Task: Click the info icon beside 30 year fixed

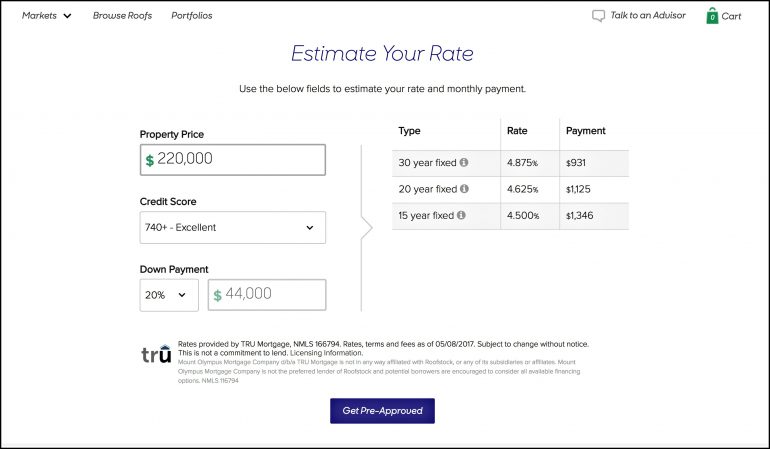Action: click(x=464, y=162)
